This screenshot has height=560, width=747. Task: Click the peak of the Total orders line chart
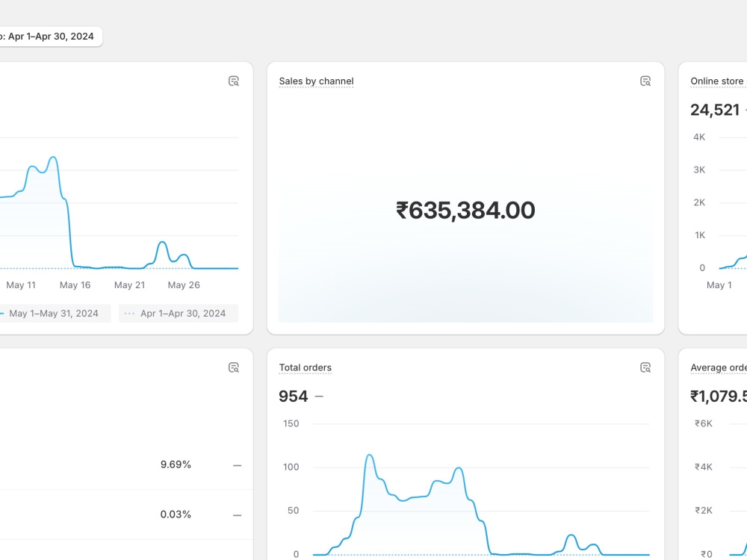(x=369, y=455)
